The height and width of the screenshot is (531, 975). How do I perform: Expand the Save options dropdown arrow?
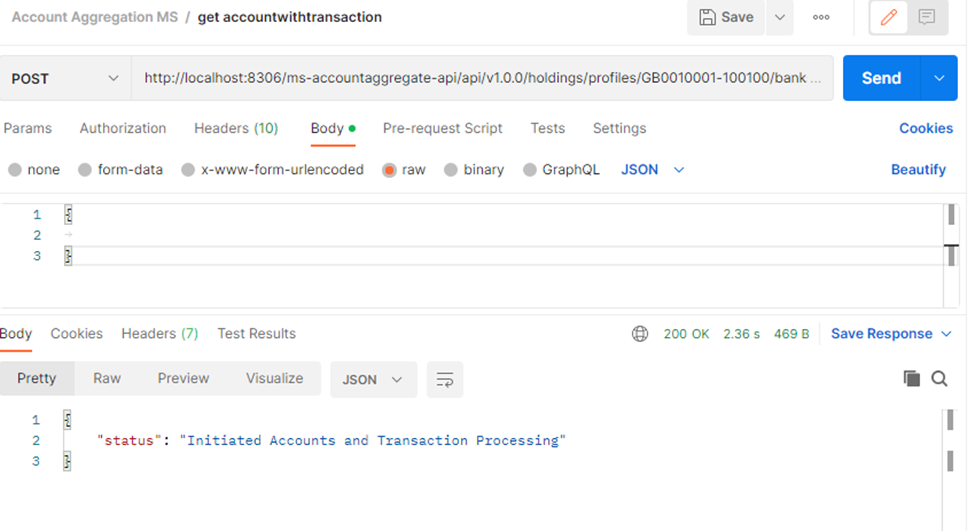[780, 17]
